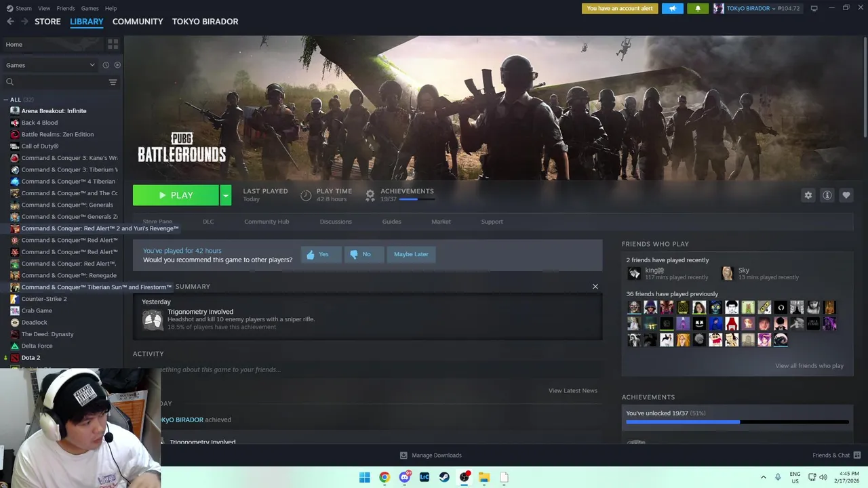Open the TOKYO BIRADOR profile tab
The width and height of the screenshot is (868, 488).
pos(205,22)
